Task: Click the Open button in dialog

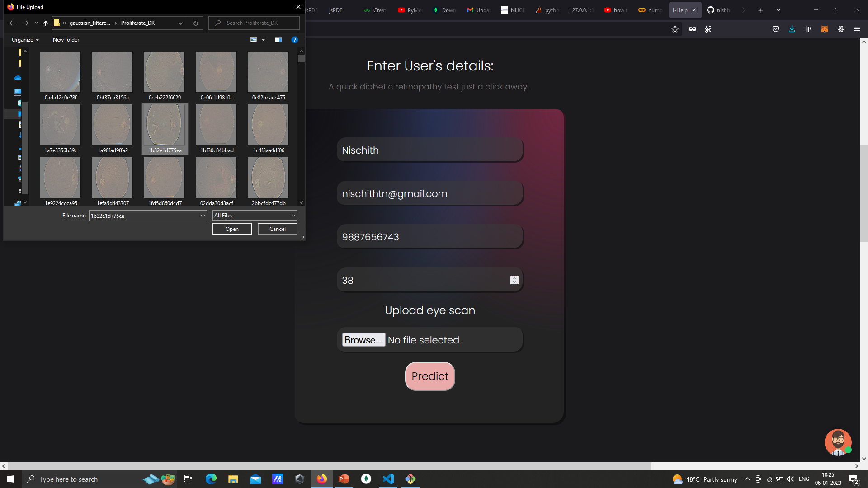Action: click(x=232, y=229)
